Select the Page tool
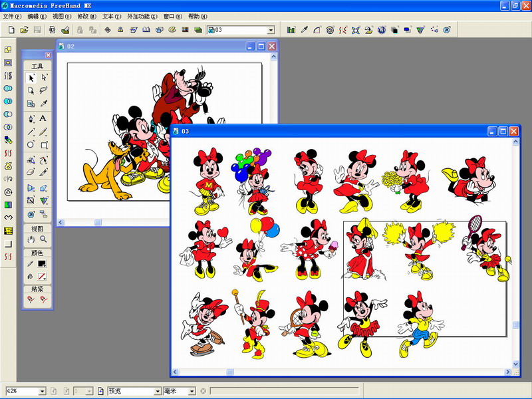 click(31, 90)
